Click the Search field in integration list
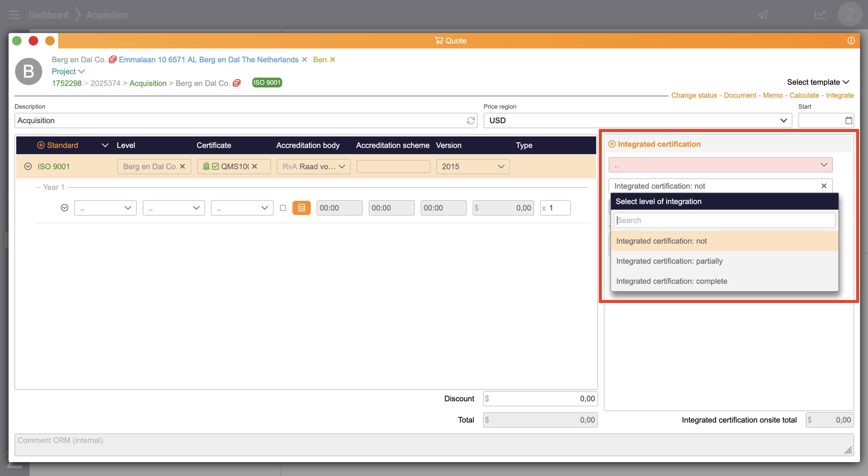Image resolution: width=868 pixels, height=476 pixels. coord(724,220)
